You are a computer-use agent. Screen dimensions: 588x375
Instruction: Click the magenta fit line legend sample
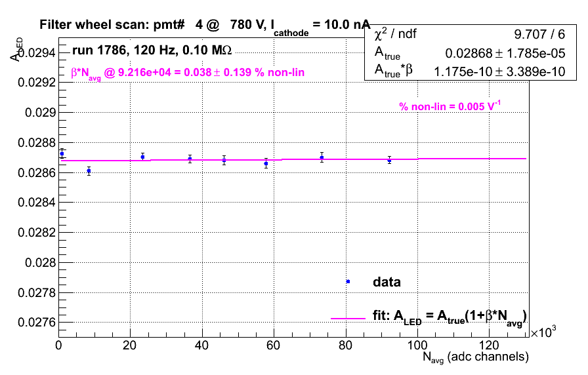pyautogui.click(x=348, y=319)
